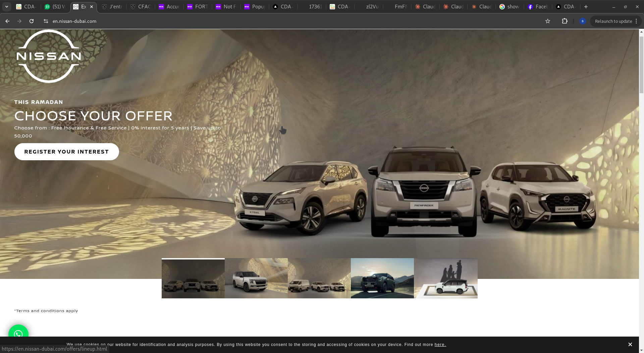The image size is (644, 353).
Task: Click Relaunch to update button
Action: click(x=613, y=21)
